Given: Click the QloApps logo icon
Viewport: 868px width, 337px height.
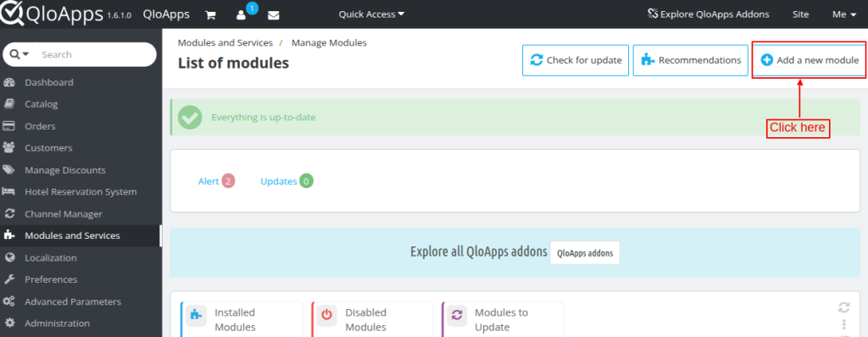Looking at the screenshot, I should tap(11, 14).
